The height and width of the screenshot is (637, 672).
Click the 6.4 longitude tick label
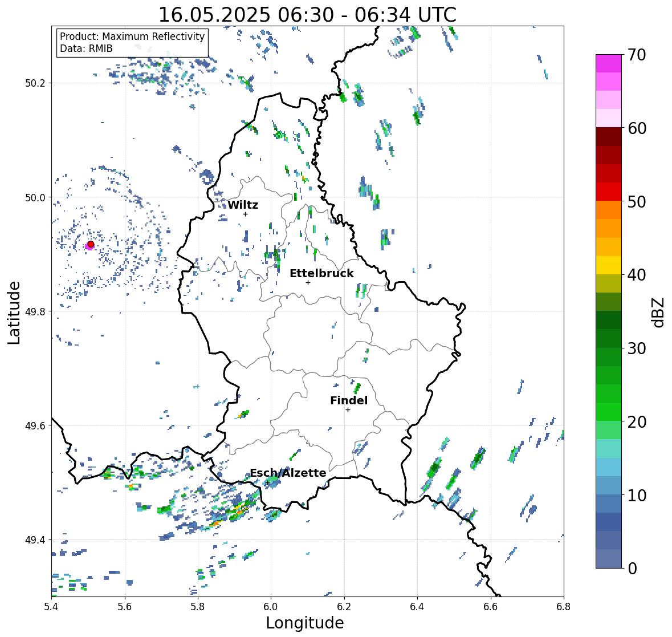[417, 607]
